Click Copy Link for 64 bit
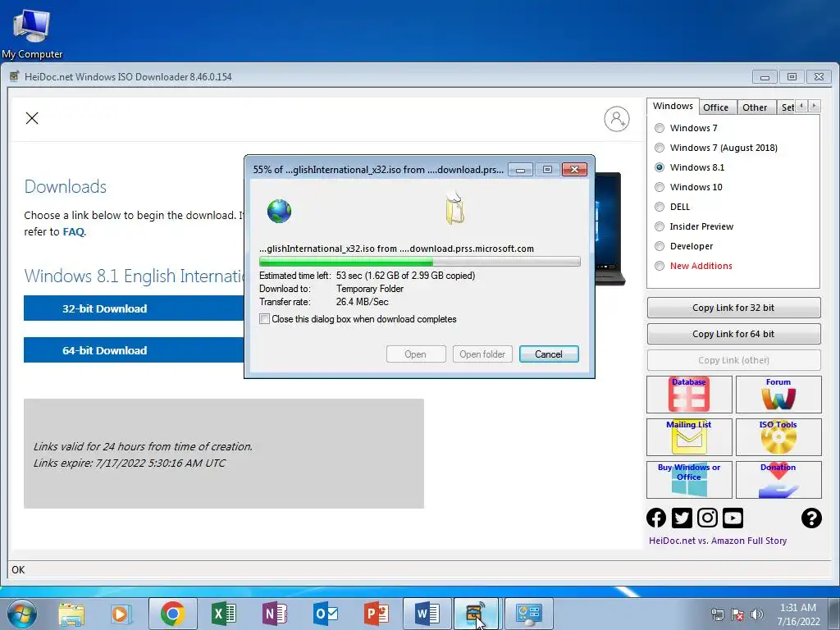The height and width of the screenshot is (630, 840). (733, 334)
